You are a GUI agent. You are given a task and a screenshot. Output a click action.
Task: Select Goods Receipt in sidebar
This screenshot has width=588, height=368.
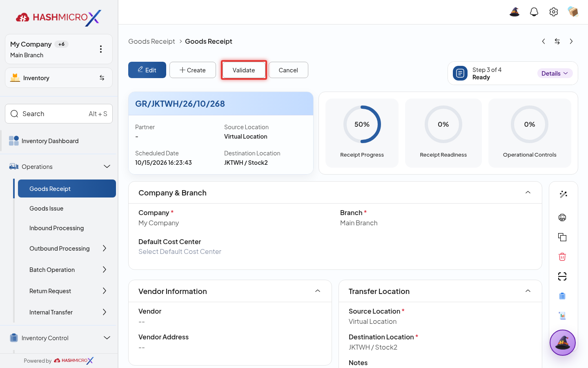[x=67, y=188]
